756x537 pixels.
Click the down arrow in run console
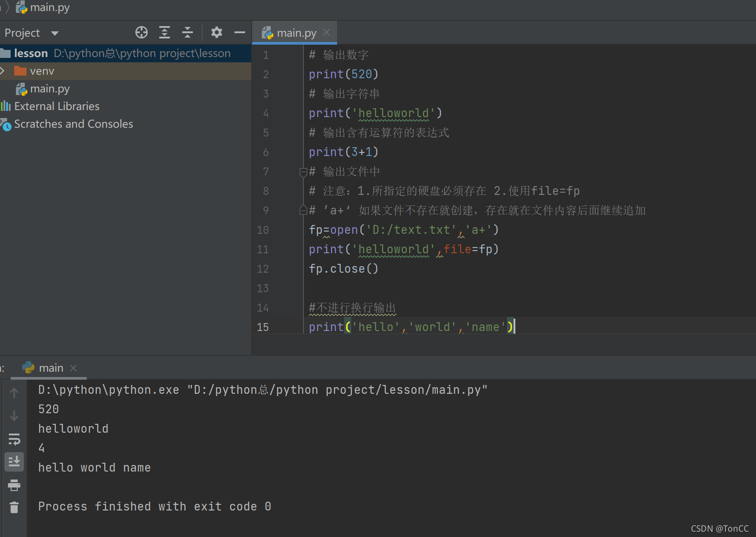click(14, 416)
